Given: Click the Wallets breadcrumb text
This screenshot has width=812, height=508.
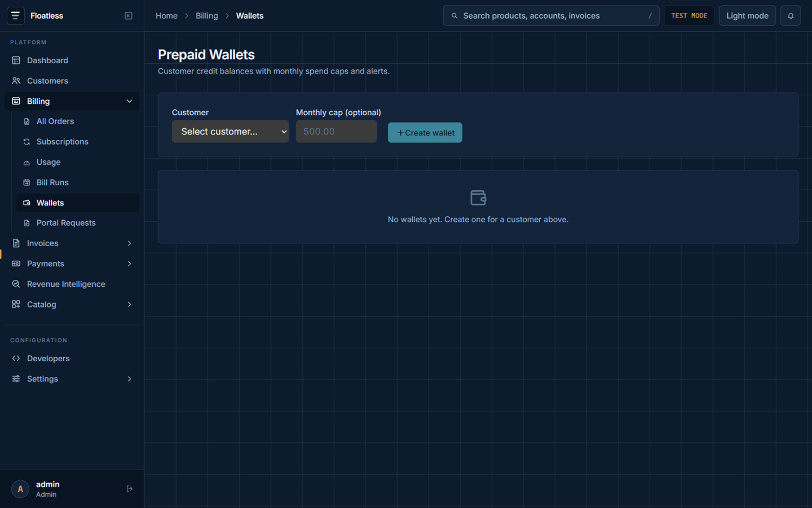Looking at the screenshot, I should tap(250, 16).
